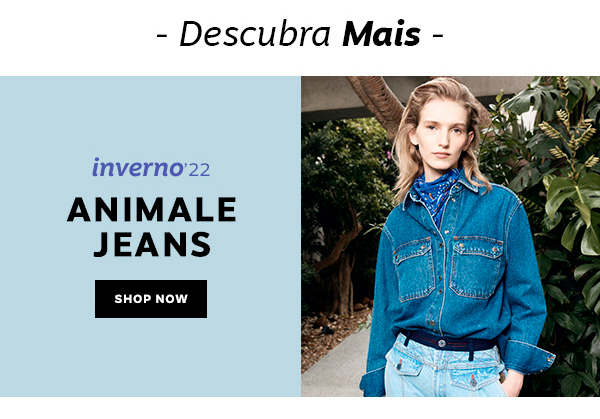This screenshot has width=600, height=419.
Task: Select the model's face in the photo
Action: [x=442, y=134]
